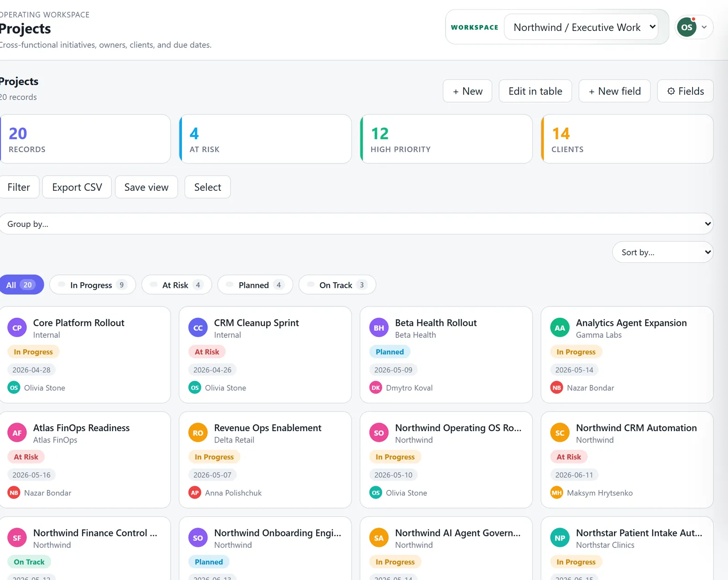
Task: Click the Filter button
Action: coord(19,187)
